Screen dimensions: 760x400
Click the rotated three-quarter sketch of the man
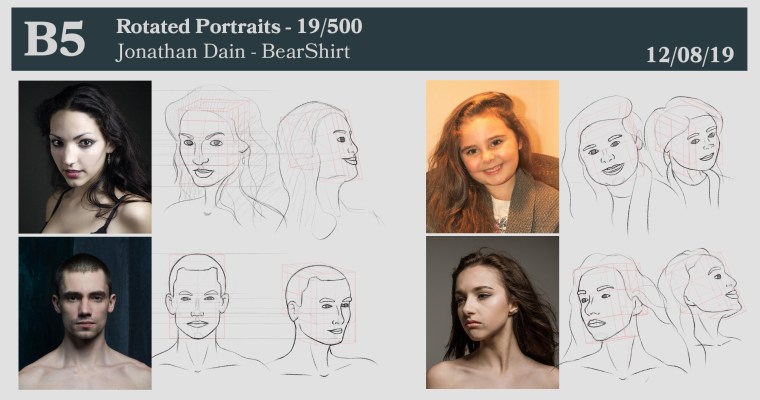coord(318,312)
